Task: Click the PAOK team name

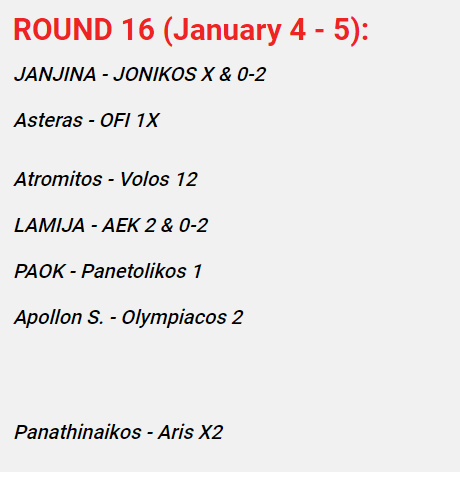Action: click(x=39, y=271)
